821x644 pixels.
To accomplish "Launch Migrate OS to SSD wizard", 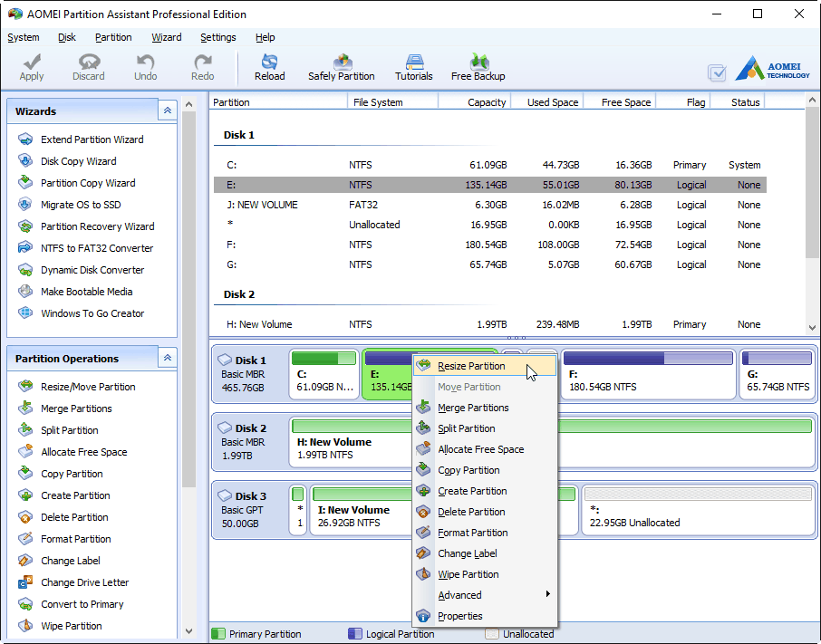I will [x=81, y=205].
